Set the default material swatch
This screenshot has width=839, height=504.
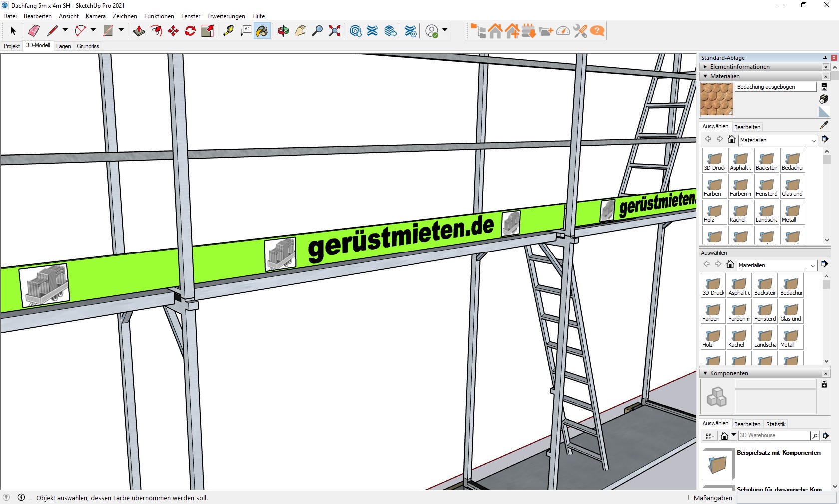(824, 112)
